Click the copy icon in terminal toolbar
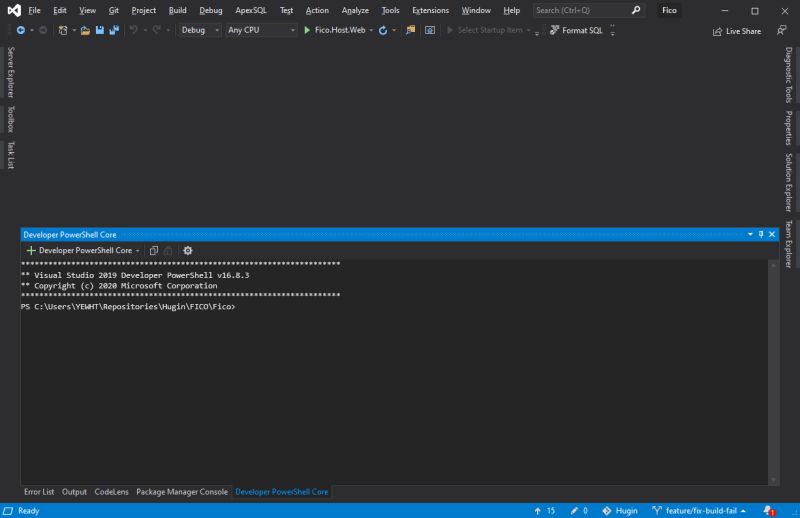The height and width of the screenshot is (518, 800). coord(154,251)
